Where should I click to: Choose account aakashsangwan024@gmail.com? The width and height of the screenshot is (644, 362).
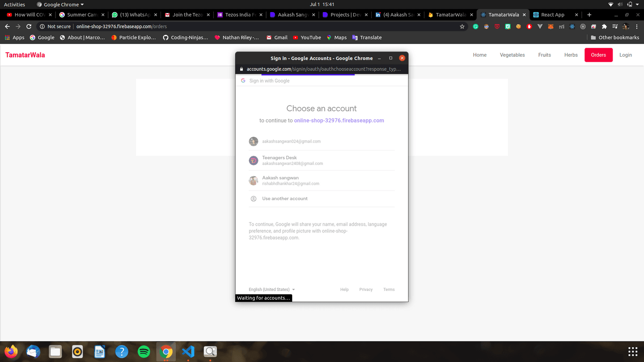(x=322, y=141)
